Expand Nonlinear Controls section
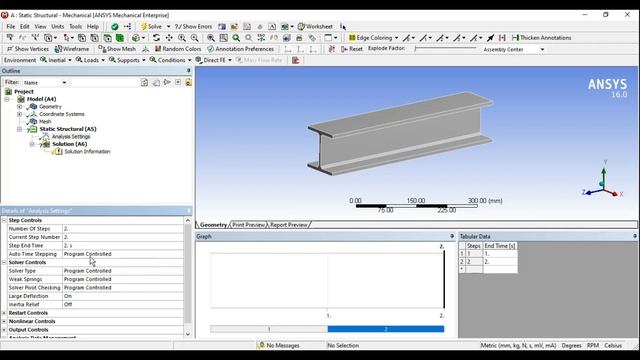 (x=4, y=322)
